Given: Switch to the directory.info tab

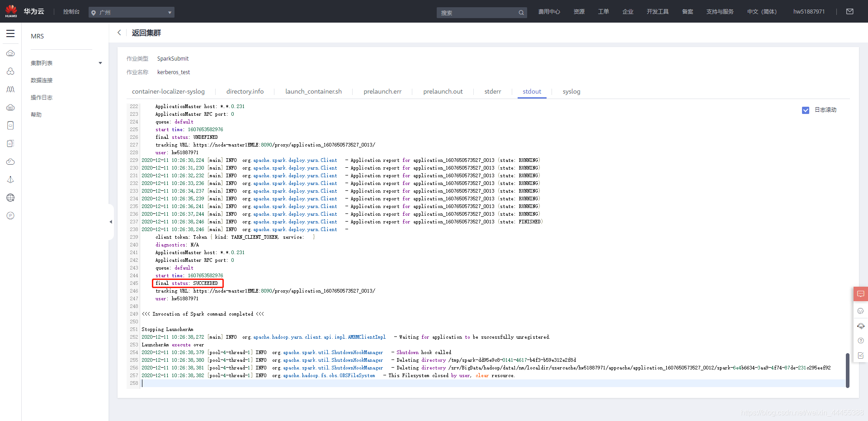Looking at the screenshot, I should point(245,91).
